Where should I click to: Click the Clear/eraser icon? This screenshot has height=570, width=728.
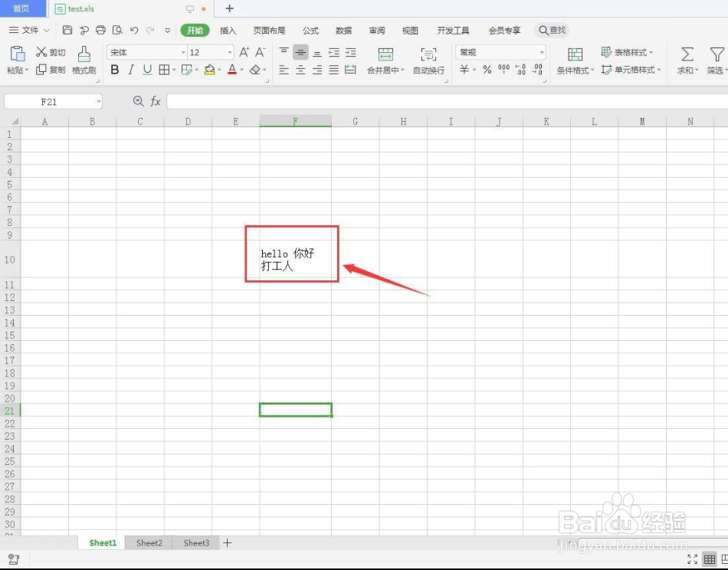click(x=255, y=70)
